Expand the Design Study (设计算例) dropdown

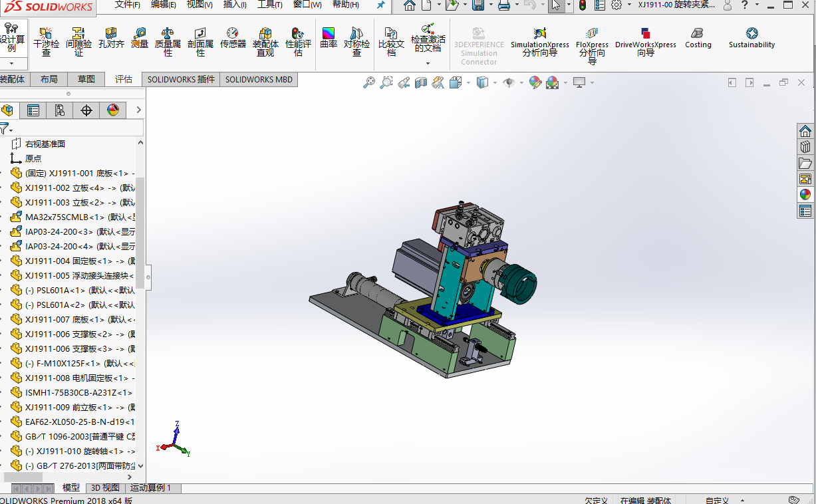pyautogui.click(x=13, y=64)
